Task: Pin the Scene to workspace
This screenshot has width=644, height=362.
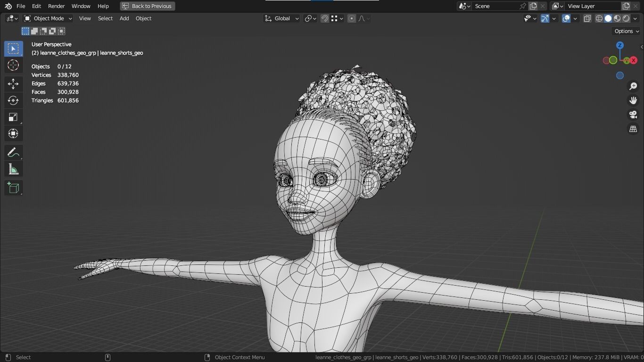Action: pyautogui.click(x=522, y=6)
